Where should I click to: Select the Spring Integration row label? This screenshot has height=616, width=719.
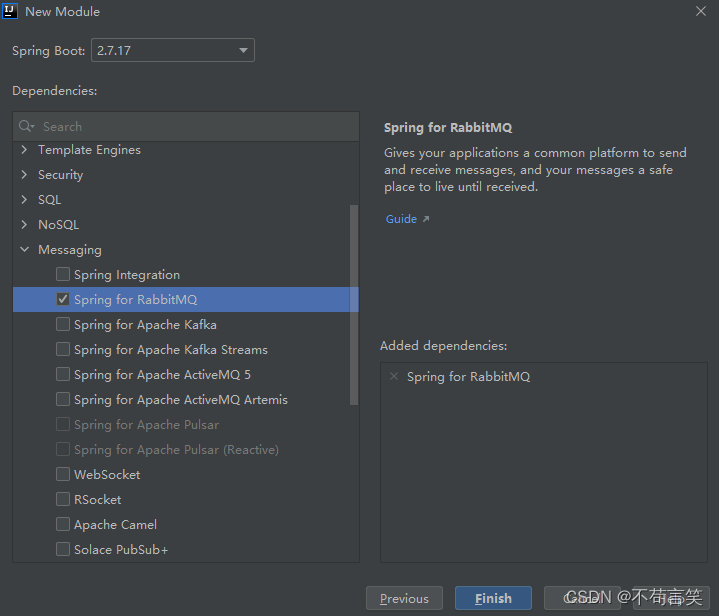(x=127, y=275)
